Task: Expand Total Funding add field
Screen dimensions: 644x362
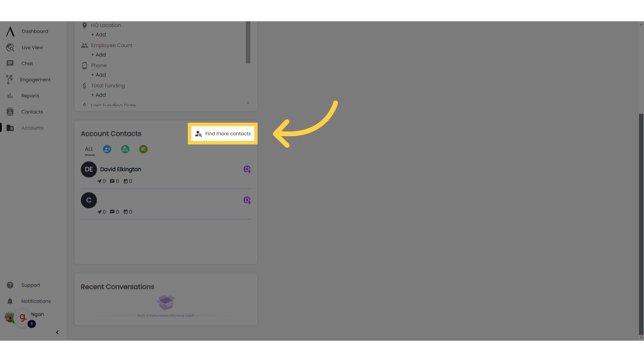Action: (98, 95)
